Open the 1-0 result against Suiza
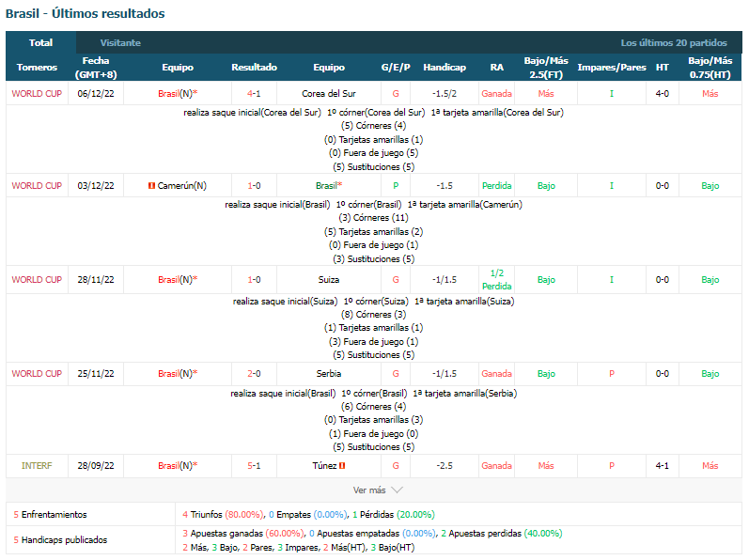Image resolution: width=749 pixels, height=560 pixels. point(254,280)
